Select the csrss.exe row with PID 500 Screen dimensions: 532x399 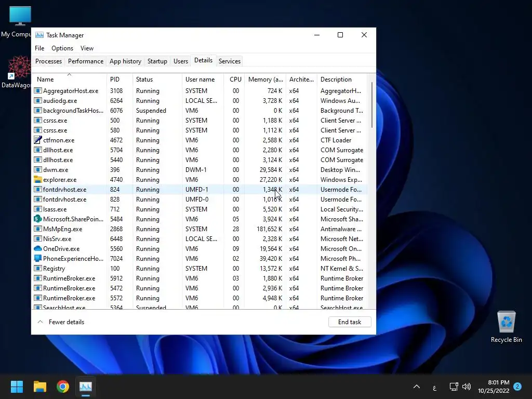pos(200,121)
